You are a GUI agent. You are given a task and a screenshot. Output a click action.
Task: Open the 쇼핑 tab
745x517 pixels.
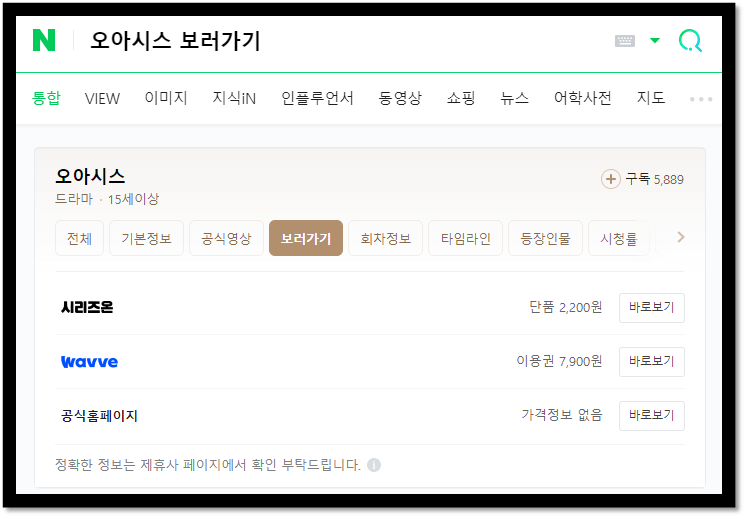pos(461,98)
